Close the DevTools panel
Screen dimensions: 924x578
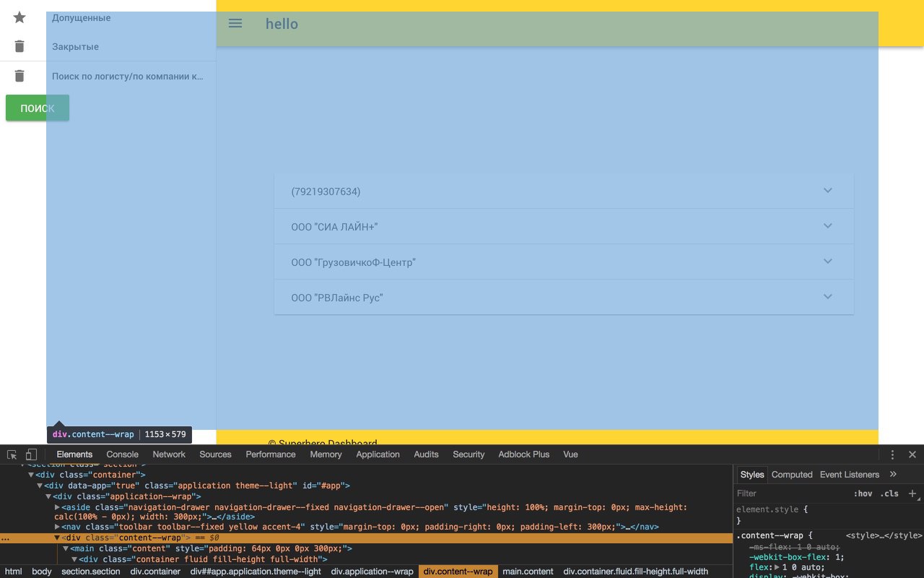click(912, 454)
